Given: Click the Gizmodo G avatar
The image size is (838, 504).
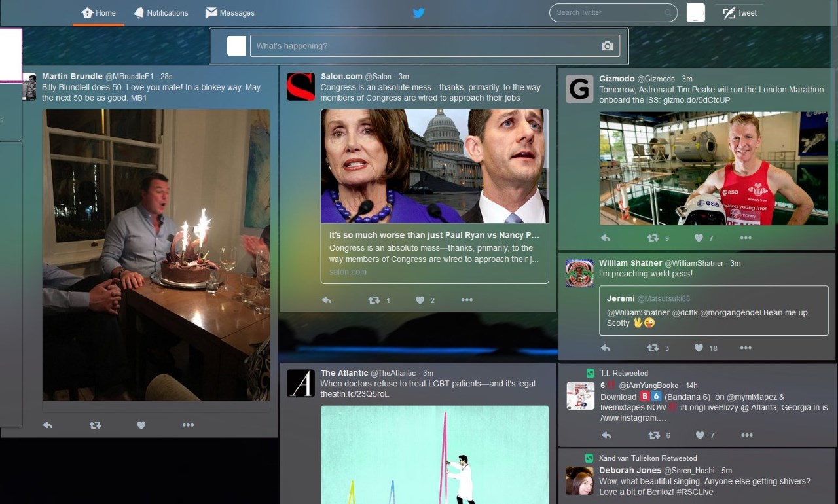Looking at the screenshot, I should [x=579, y=89].
